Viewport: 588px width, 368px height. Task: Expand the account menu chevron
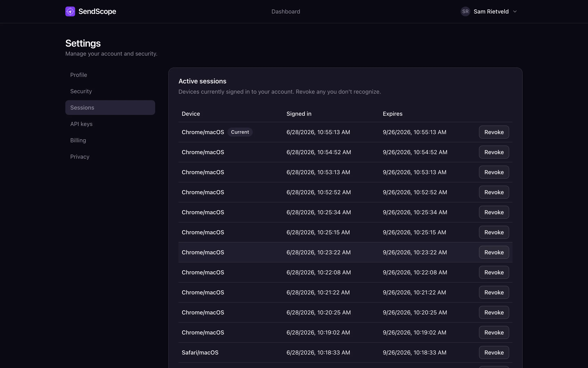(x=515, y=11)
